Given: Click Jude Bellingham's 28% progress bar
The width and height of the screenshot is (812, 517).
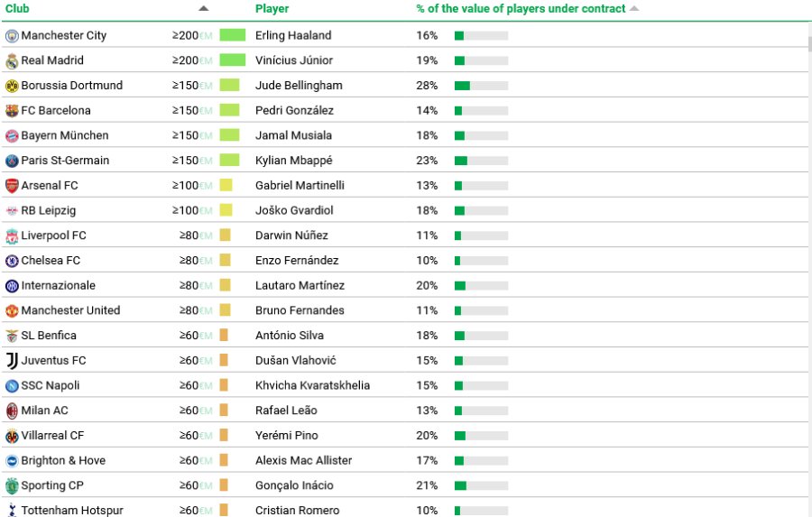Looking at the screenshot, I should [481, 86].
